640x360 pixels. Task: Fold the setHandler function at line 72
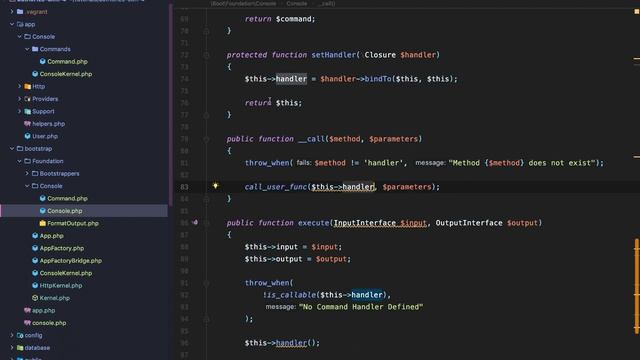click(207, 55)
